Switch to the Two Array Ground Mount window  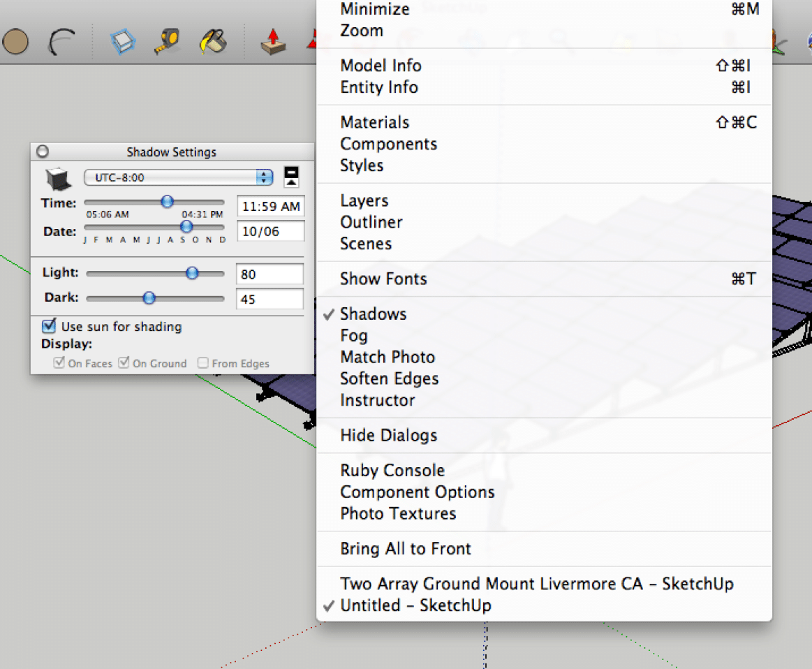[536, 584]
